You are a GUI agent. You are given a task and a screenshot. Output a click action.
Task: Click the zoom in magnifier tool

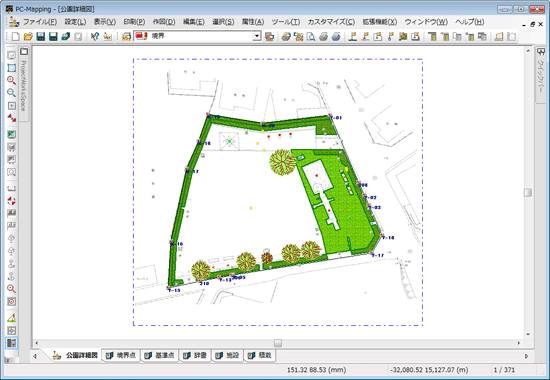click(11, 80)
